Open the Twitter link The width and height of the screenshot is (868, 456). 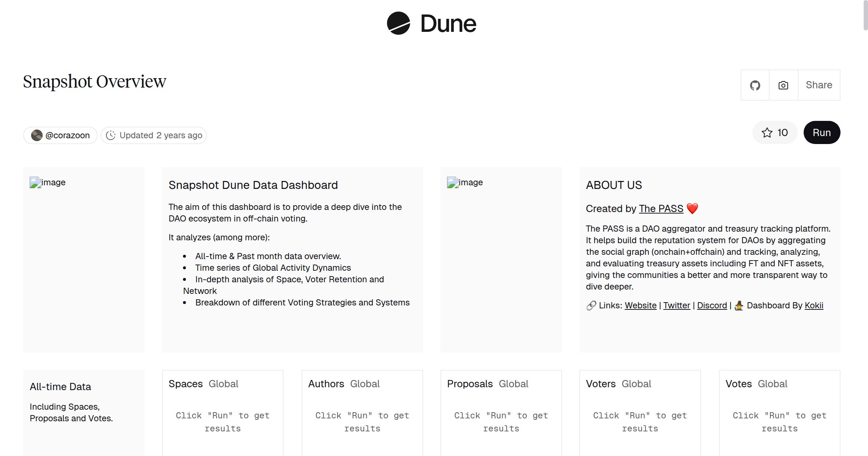(676, 305)
